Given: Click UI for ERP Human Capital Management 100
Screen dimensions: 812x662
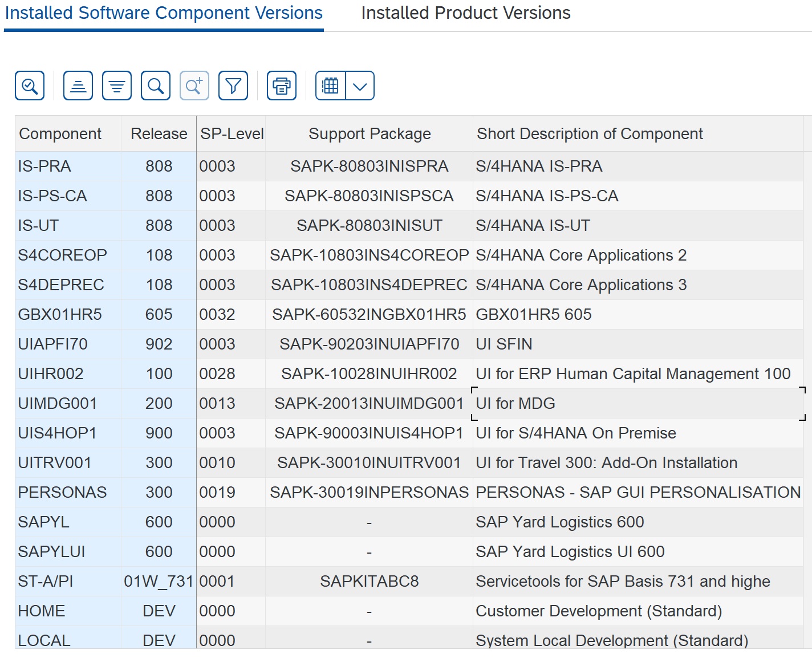Looking at the screenshot, I should pyautogui.click(x=638, y=373).
